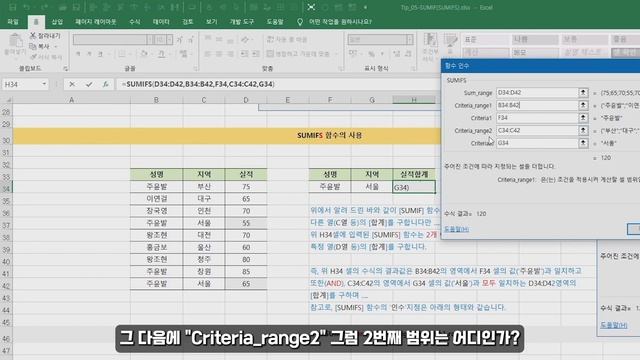
Task: Select cell G34 containing 서울
Action: click(372, 187)
